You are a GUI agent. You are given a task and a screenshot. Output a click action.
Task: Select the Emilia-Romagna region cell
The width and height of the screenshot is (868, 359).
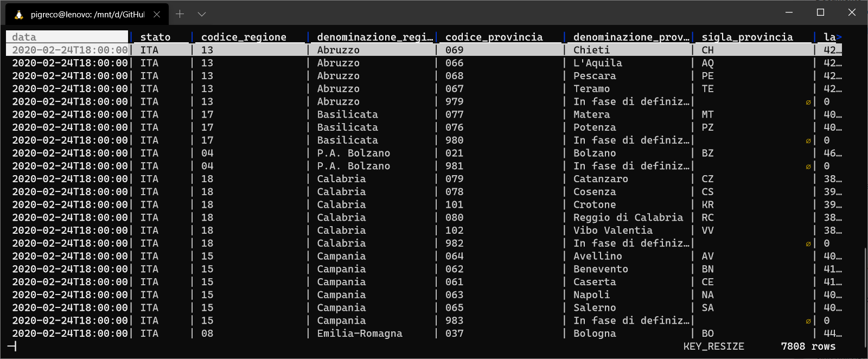[360, 334]
